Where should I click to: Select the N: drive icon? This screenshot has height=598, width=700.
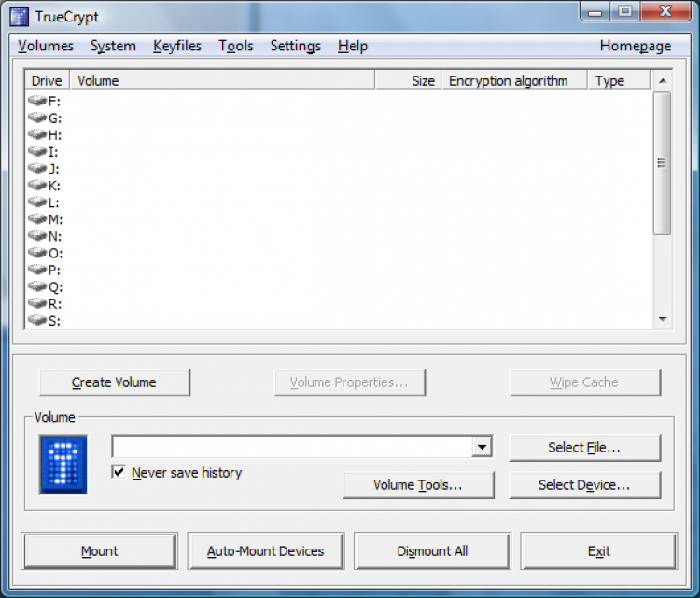coord(37,236)
